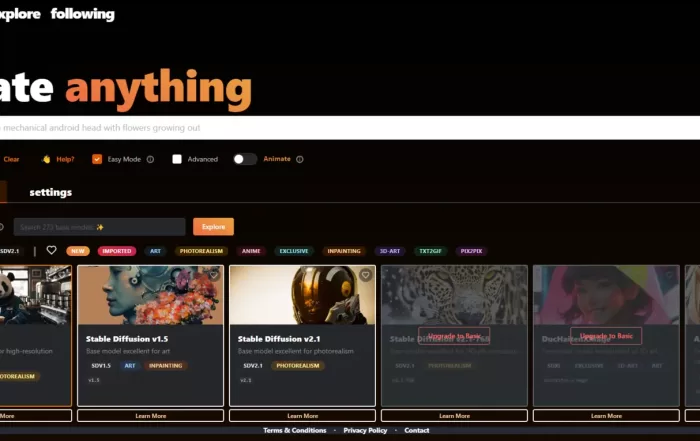Show Easy Mode info tooltip icon
700x441 pixels.
click(x=150, y=159)
